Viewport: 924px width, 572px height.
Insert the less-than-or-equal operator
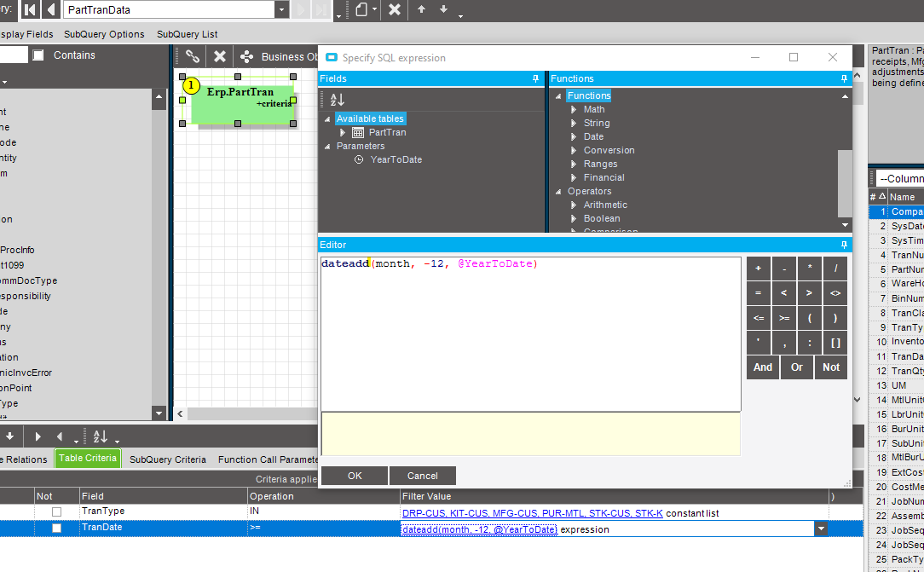point(759,318)
